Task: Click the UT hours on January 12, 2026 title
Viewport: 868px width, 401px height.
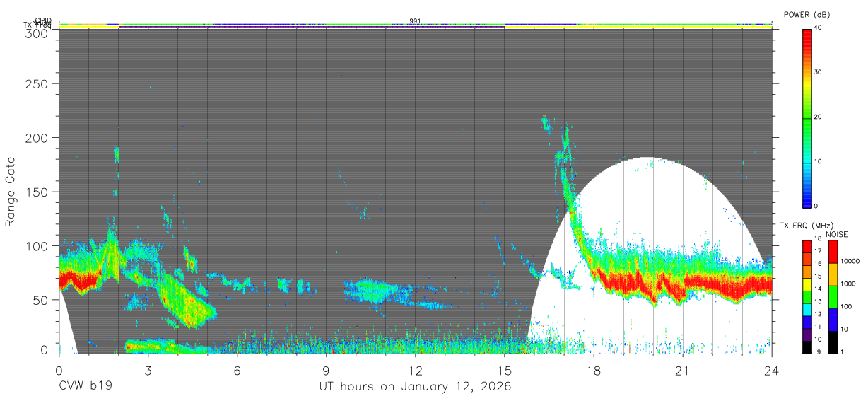Action: pos(415,387)
